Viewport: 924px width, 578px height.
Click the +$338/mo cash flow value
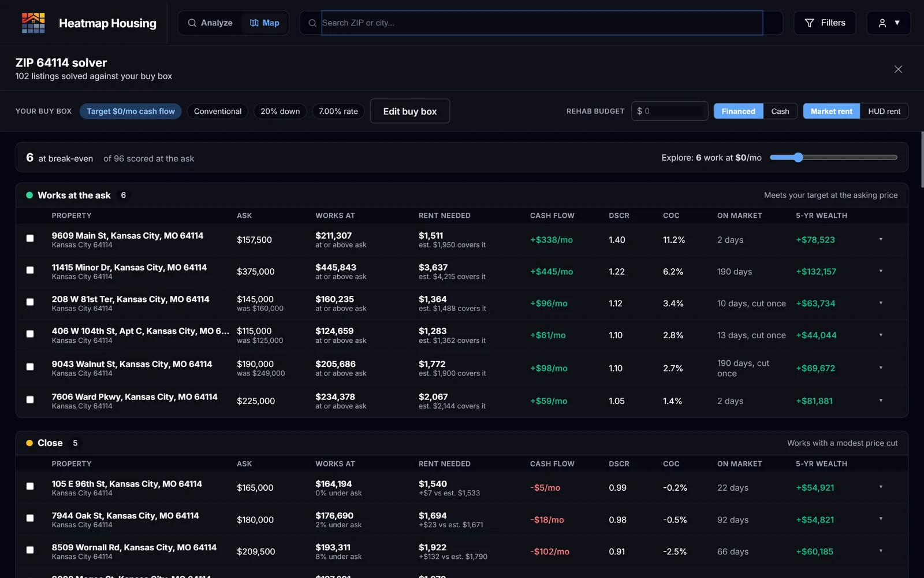pos(552,240)
